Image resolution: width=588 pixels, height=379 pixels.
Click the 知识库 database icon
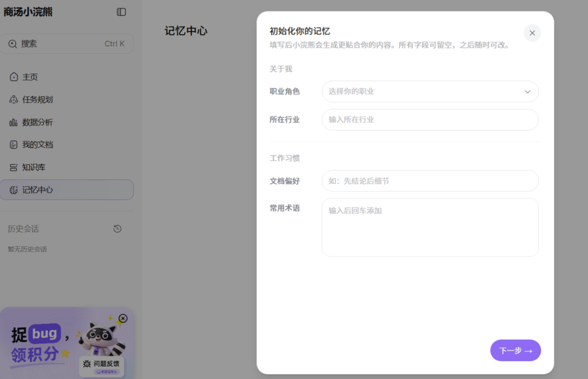(14, 167)
